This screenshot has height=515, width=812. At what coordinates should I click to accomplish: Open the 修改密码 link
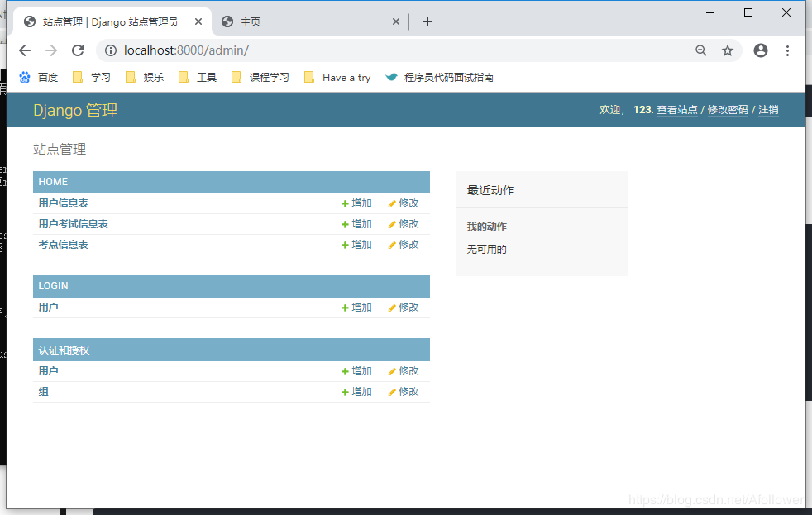[728, 110]
